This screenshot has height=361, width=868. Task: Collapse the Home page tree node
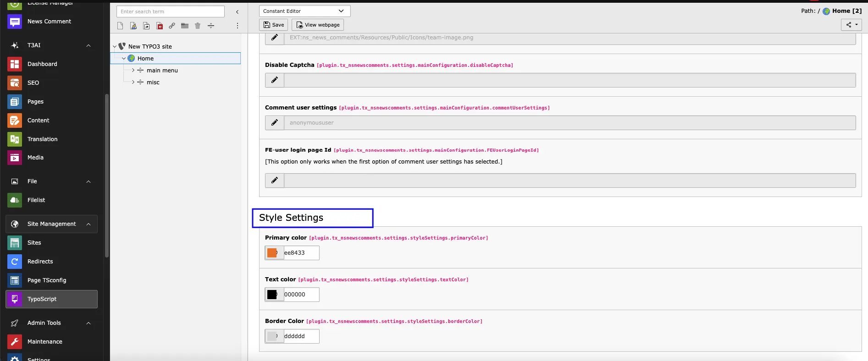tap(124, 59)
